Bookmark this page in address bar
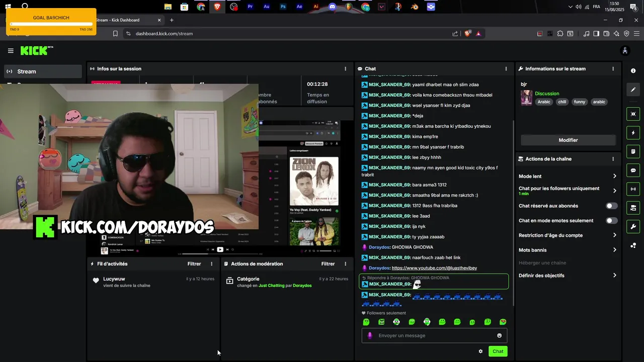 click(115, 34)
